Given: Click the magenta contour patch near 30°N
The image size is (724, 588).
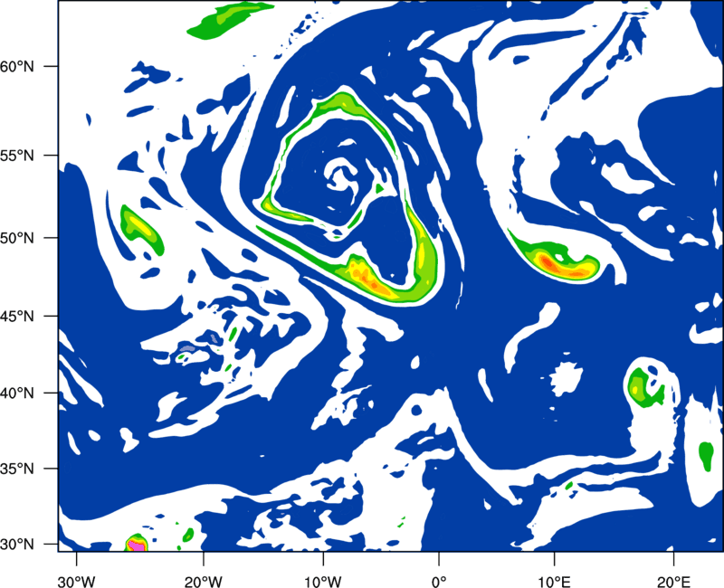Looking at the screenshot, I should pyautogui.click(x=136, y=546).
